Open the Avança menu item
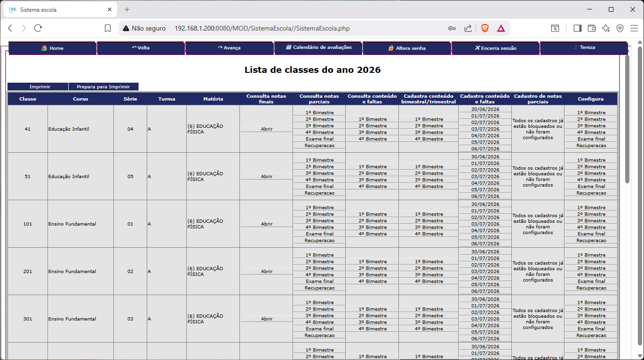Image resolution: width=644 pixels, height=360 pixels. click(x=229, y=48)
